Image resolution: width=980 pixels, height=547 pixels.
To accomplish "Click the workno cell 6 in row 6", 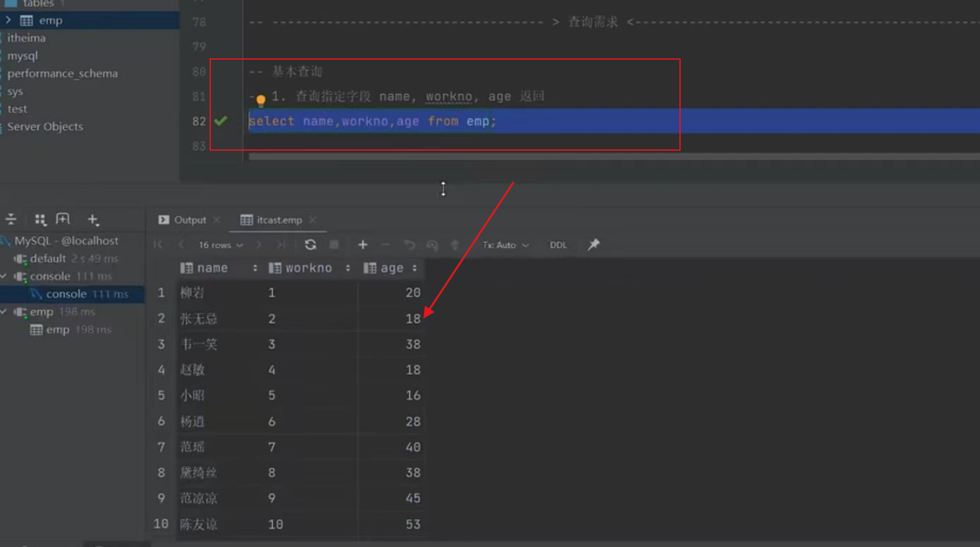I will click(x=272, y=422).
